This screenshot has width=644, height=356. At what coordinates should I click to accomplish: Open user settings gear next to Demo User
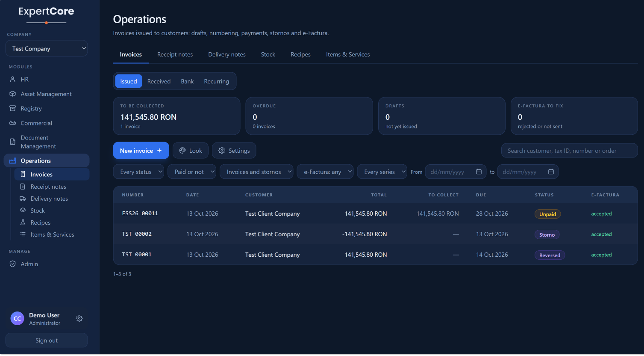click(x=79, y=319)
